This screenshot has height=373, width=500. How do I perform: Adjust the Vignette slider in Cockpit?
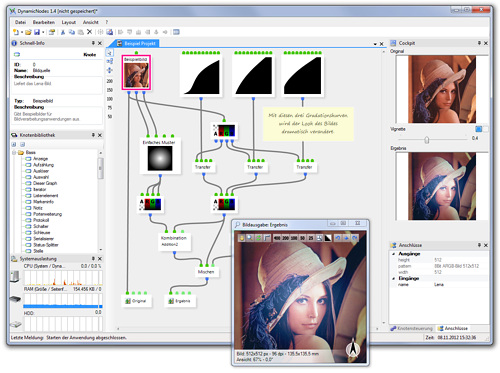click(x=427, y=140)
